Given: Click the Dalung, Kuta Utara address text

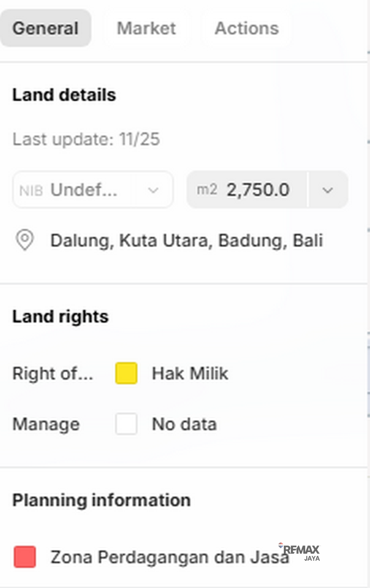Looking at the screenshot, I should coord(186,240).
